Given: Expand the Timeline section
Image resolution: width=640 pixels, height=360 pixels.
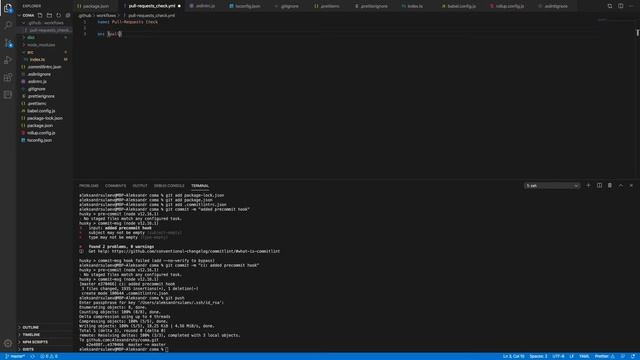Looking at the screenshot, I should (x=31, y=335).
